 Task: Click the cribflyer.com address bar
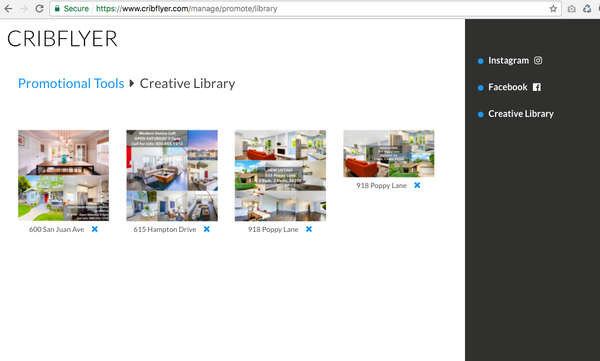[x=302, y=8]
